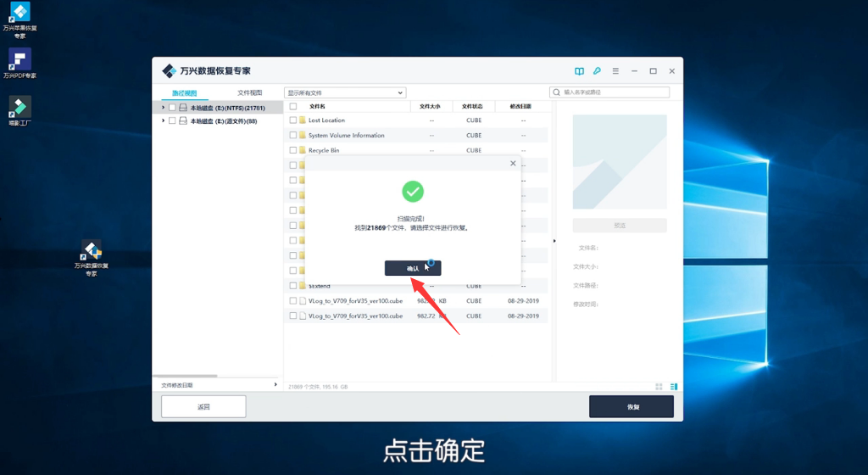The height and width of the screenshot is (475, 868).
Task: Expand the 源文件 (88) disk tree node
Action: pos(163,120)
